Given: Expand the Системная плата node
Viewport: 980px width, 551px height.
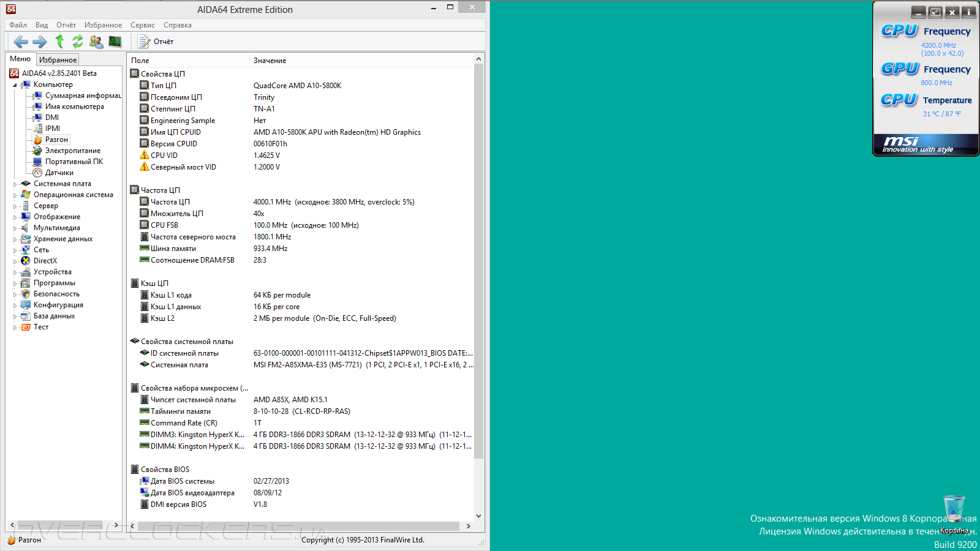Looking at the screenshot, I should tap(15, 184).
